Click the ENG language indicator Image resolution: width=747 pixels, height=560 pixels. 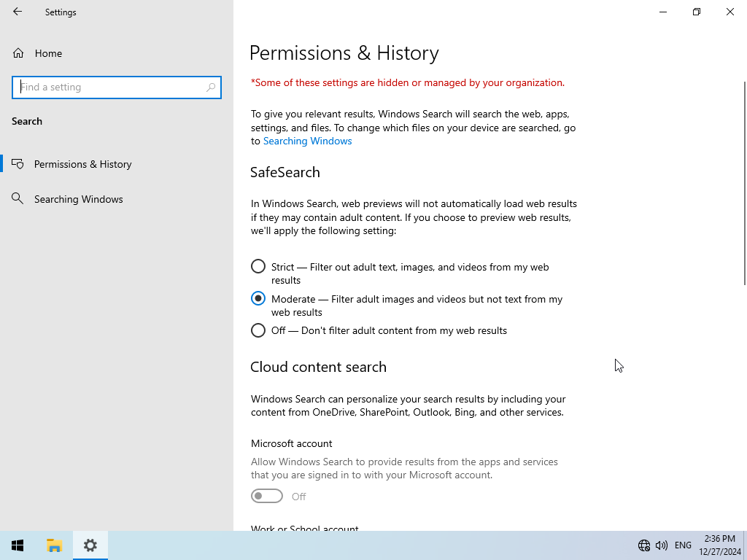tap(683, 545)
